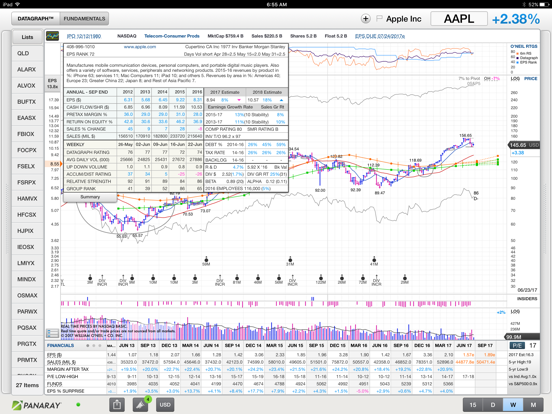The height and width of the screenshot is (414, 552).
Task: Tap the page indicator dots next to Financials
Action: click(x=94, y=346)
